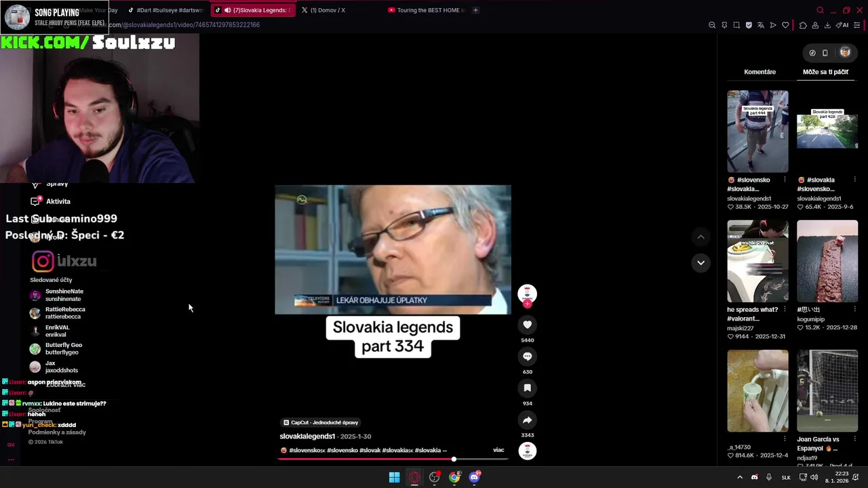Open the Aktivita sidebar item

point(51,201)
